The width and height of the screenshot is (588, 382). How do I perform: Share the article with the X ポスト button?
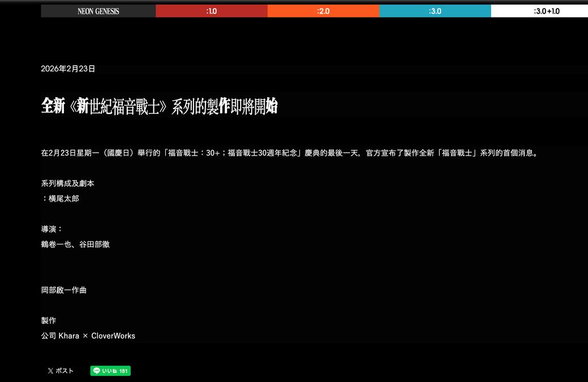coord(61,371)
